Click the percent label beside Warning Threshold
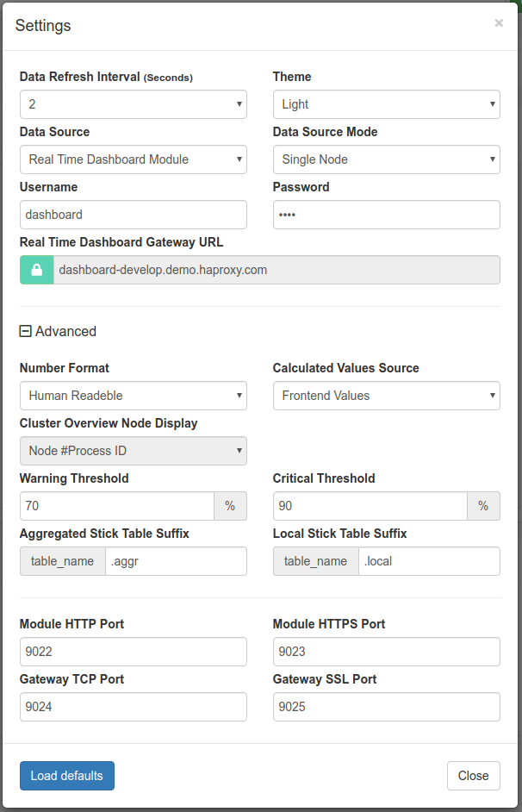 click(230, 506)
